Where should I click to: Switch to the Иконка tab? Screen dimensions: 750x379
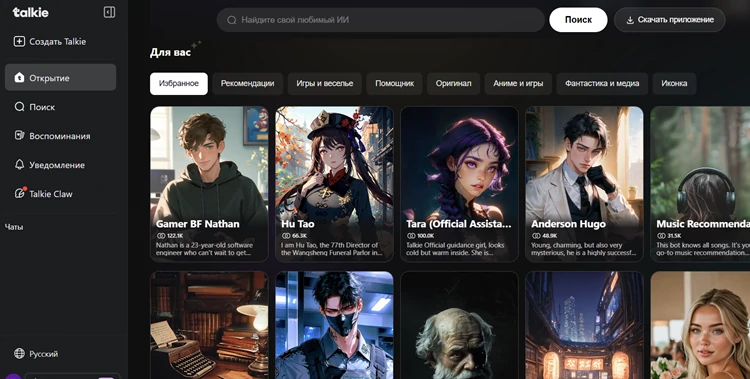(x=674, y=83)
